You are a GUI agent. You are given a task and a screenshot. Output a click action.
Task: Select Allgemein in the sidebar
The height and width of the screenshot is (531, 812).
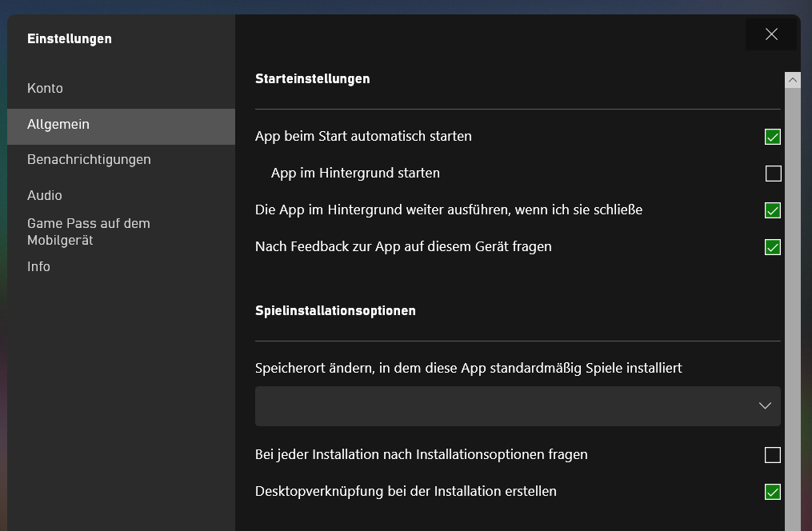[58, 125]
